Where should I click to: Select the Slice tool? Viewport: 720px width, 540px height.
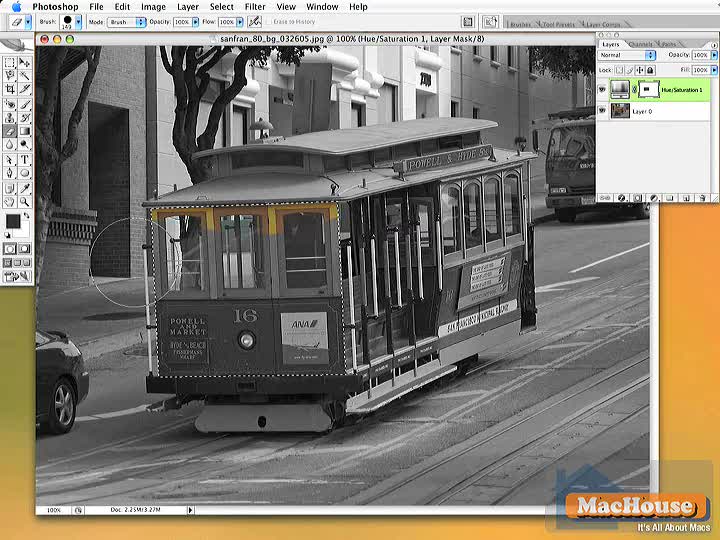click(x=24, y=88)
